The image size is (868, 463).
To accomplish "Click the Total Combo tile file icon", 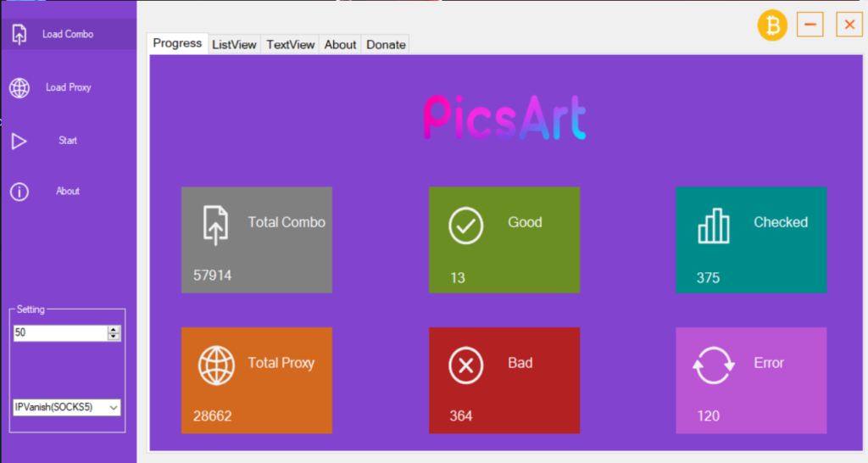I will pyautogui.click(x=215, y=225).
